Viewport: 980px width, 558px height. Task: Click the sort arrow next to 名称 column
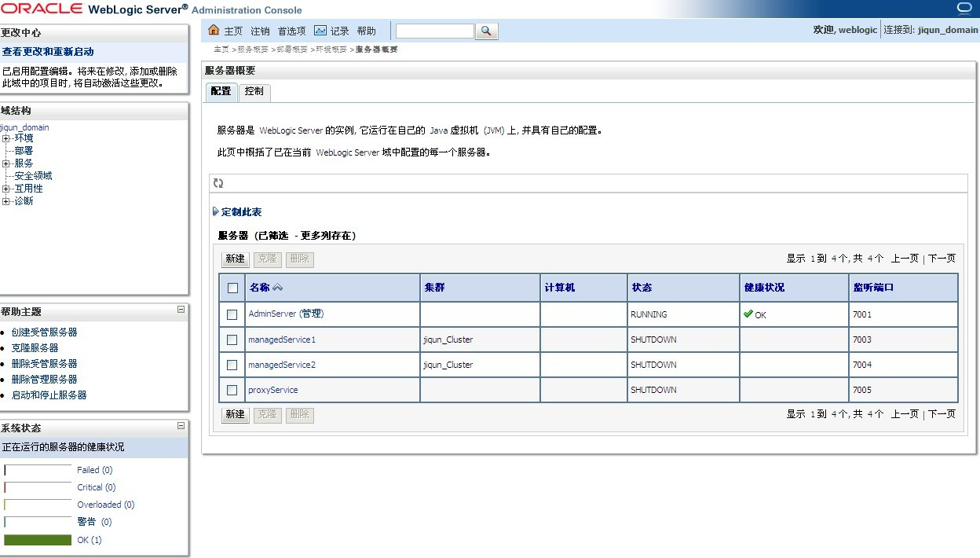click(278, 288)
